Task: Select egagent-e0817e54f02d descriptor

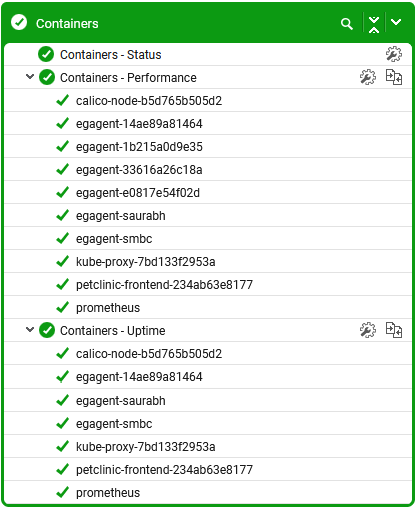Action: pos(138,193)
